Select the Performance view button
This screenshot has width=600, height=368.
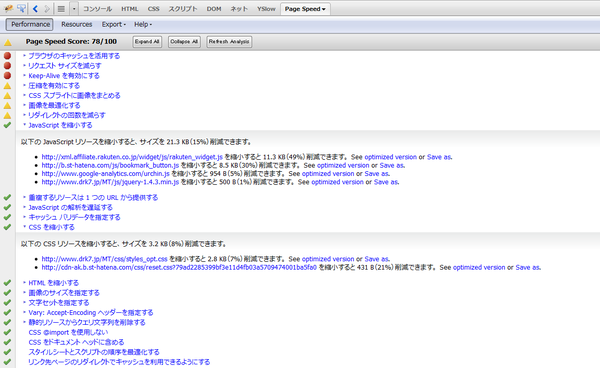(30, 24)
